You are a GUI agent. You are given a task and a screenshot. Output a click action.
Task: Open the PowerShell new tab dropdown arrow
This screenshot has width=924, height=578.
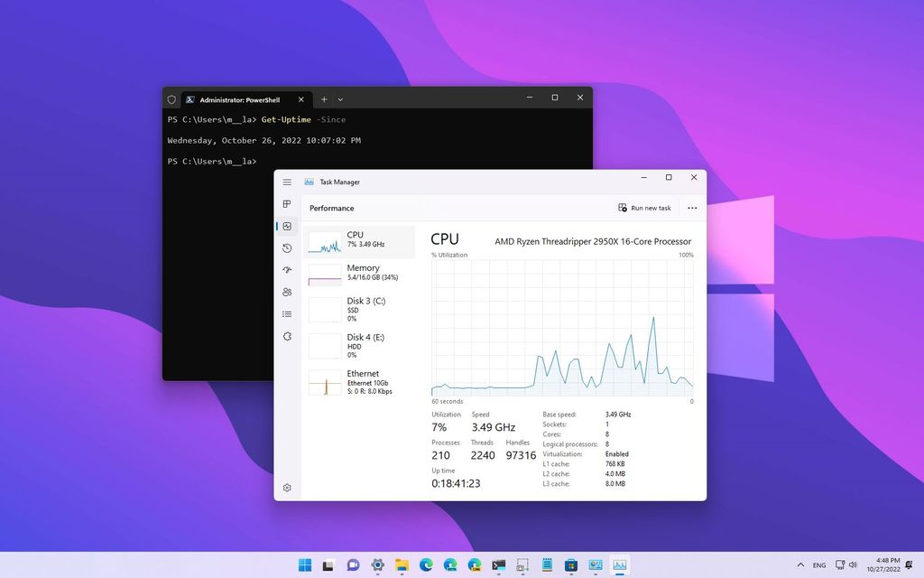[340, 99]
